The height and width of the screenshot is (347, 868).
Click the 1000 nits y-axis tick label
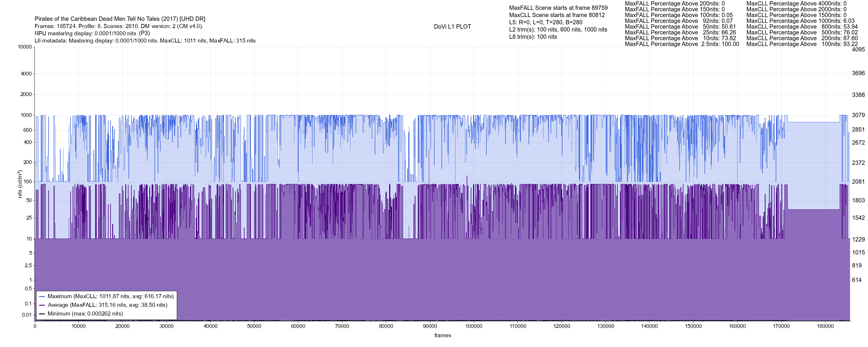point(26,115)
